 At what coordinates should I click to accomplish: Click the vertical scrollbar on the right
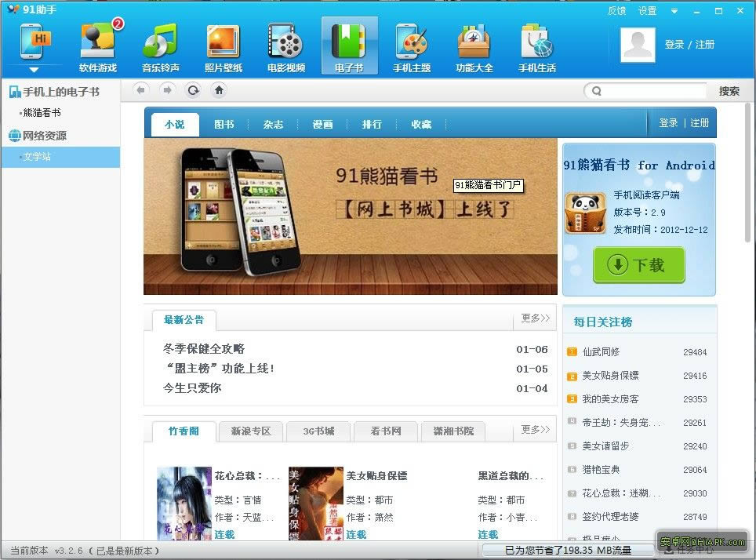coord(748,171)
